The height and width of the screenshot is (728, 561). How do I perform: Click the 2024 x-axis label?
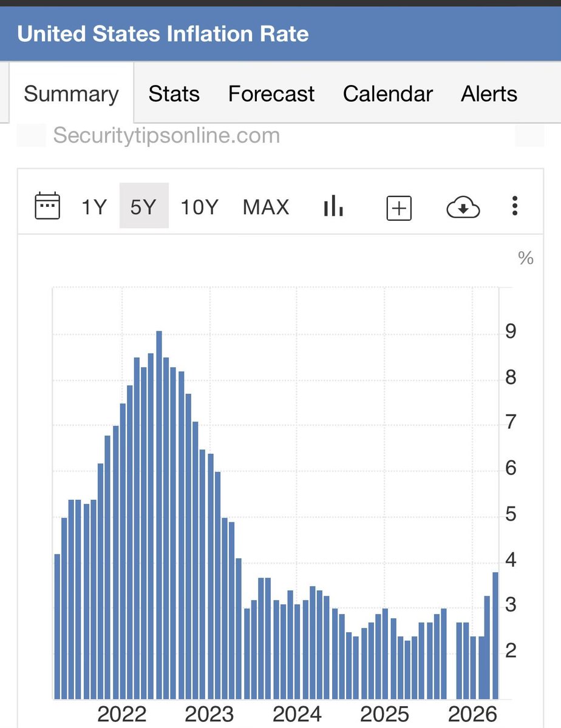tap(297, 714)
